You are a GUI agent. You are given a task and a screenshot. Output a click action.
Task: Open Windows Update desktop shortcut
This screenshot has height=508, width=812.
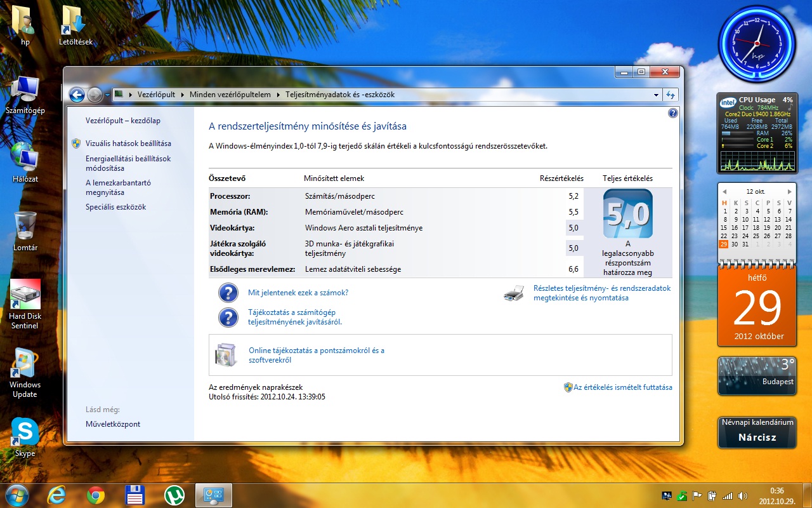coord(25,373)
